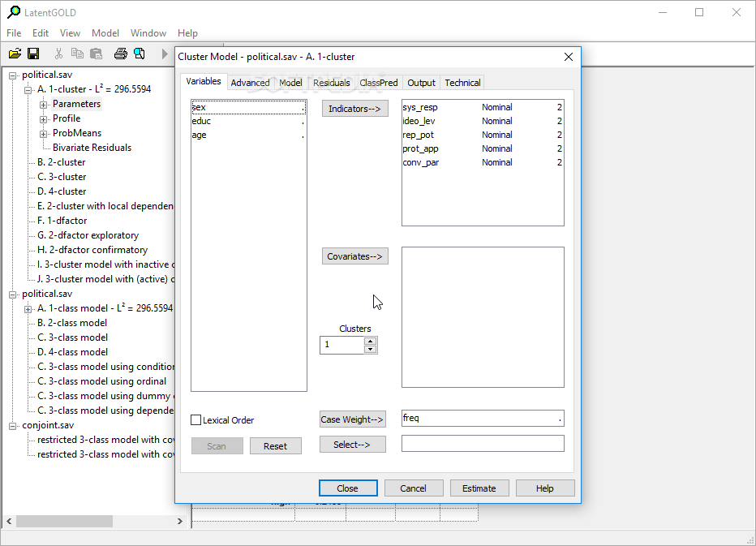This screenshot has width=756, height=546.
Task: Click the freq case weight field
Action: coord(483,418)
